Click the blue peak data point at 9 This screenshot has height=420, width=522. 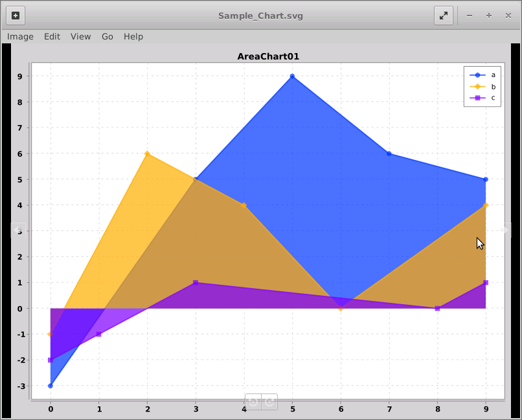[292, 77]
